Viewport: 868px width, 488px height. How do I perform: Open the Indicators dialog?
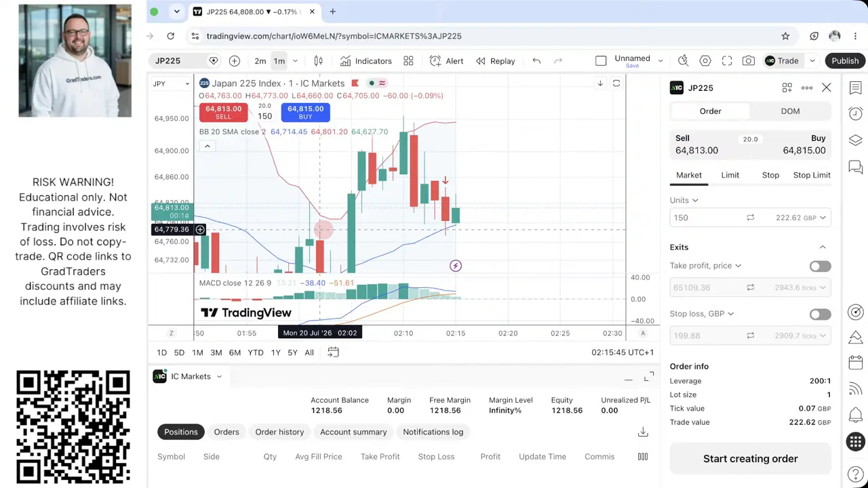366,61
